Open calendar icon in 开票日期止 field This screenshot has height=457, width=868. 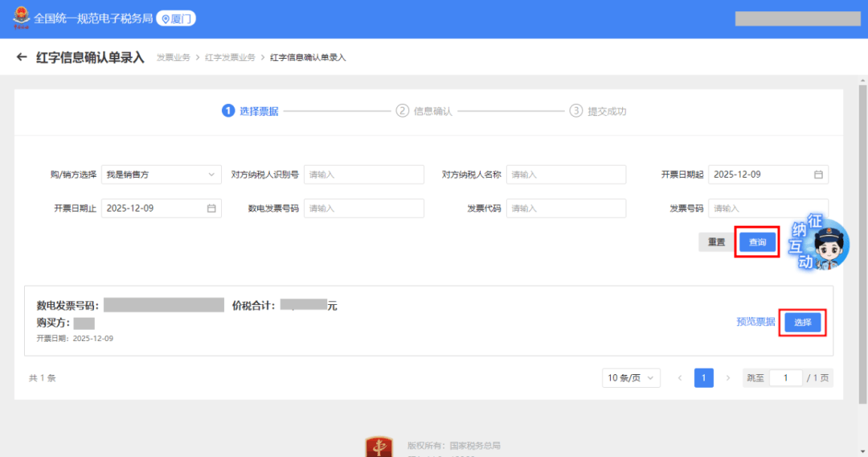pyautogui.click(x=211, y=208)
